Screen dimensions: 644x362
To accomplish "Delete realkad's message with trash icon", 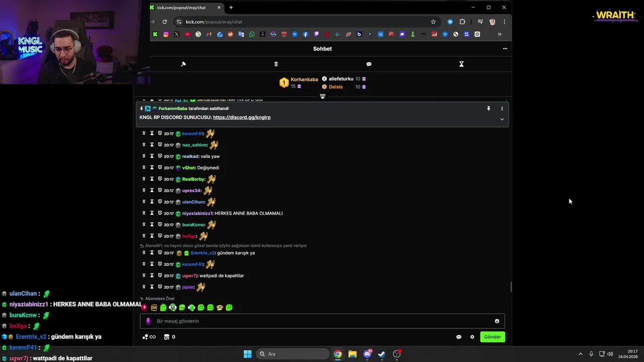I will point(144,156).
